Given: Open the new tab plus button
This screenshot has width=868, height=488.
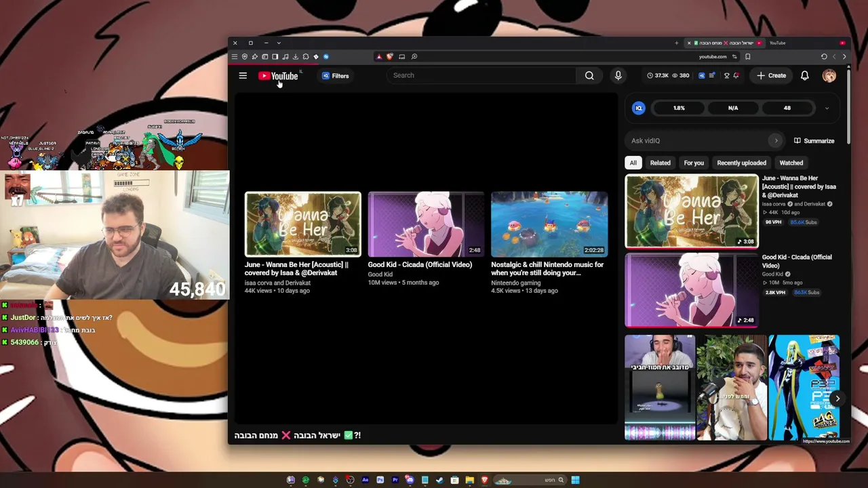Looking at the screenshot, I should coord(676,43).
